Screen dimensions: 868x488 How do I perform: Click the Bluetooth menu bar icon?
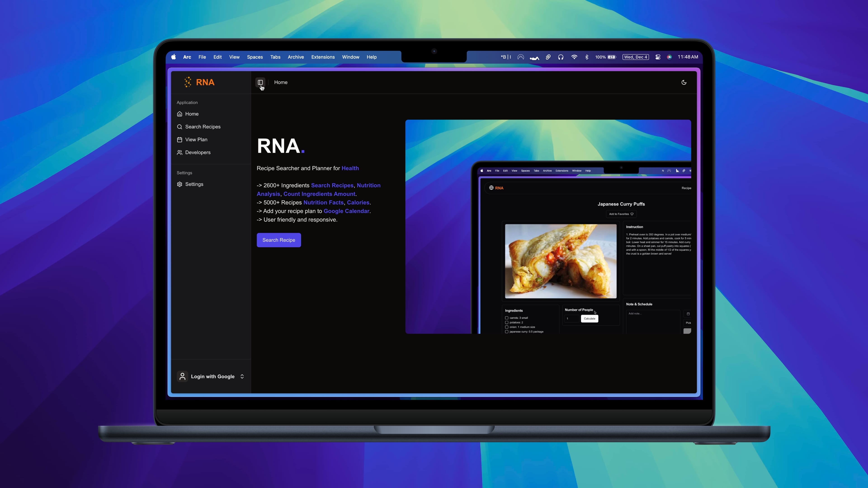(587, 57)
